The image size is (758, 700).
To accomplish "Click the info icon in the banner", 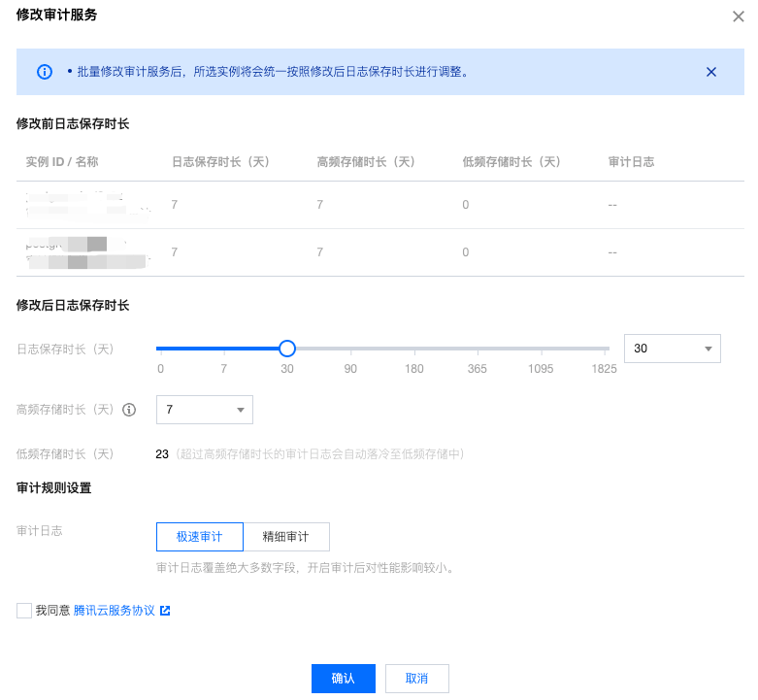I will (x=44, y=72).
